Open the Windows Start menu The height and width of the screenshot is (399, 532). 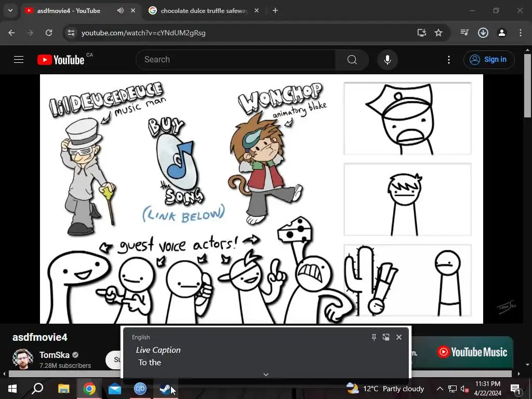point(12,389)
